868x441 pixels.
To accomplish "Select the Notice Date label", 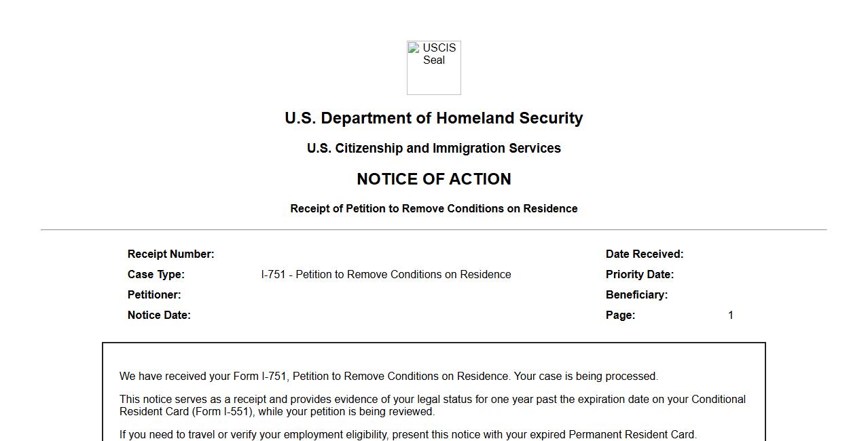I will coord(159,315).
